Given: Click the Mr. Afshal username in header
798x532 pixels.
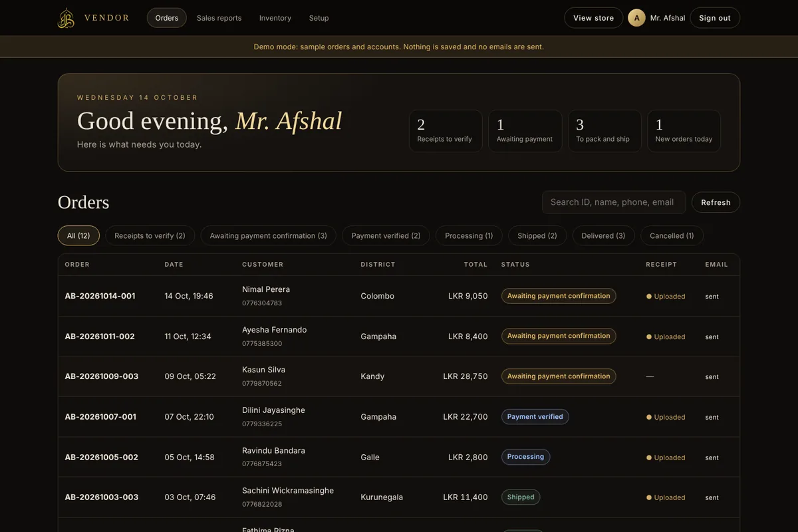Looking at the screenshot, I should (668, 18).
